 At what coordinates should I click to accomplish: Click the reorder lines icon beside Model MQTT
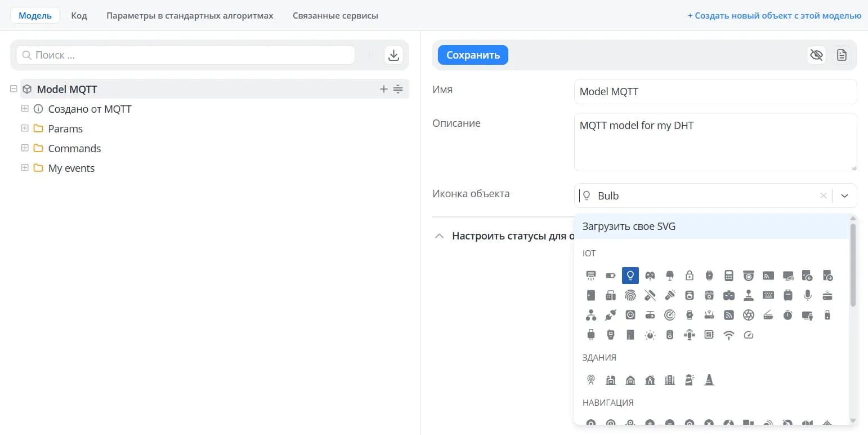point(398,89)
